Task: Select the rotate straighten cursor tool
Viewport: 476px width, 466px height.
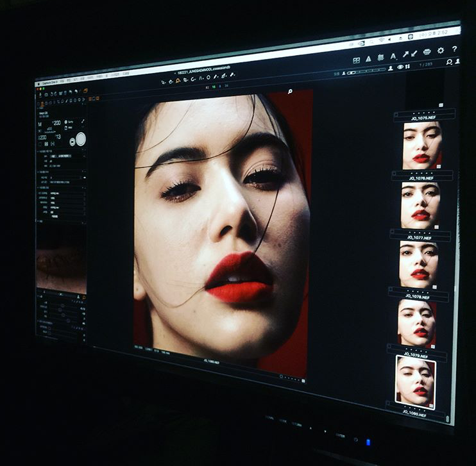Action: (193, 79)
